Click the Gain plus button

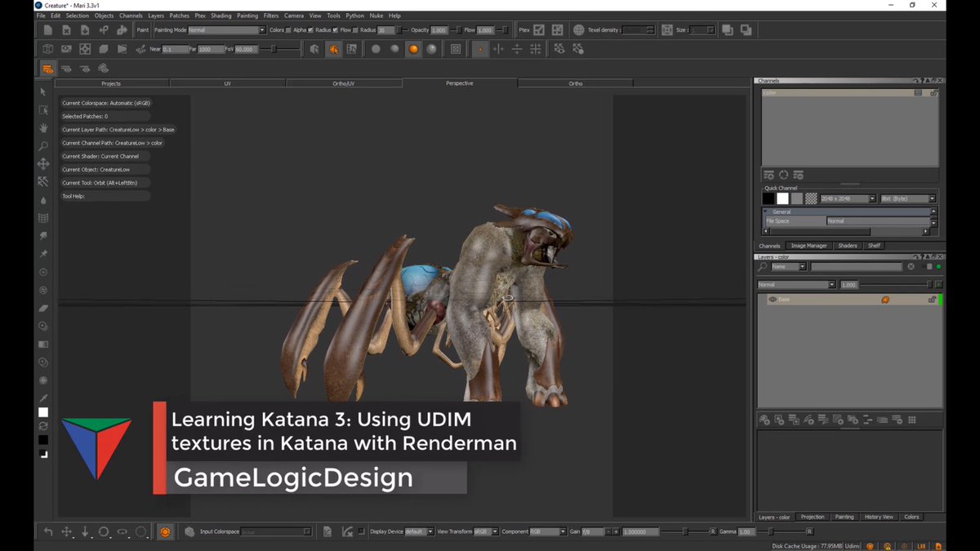click(x=617, y=531)
